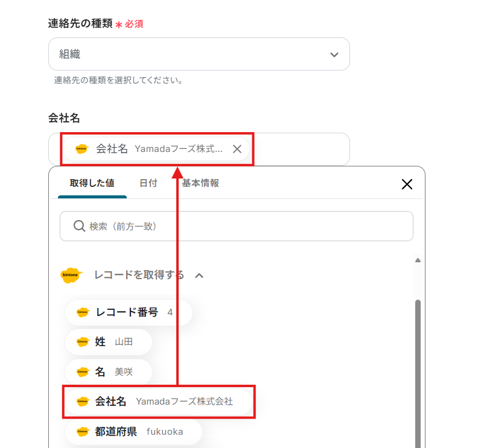Click the kintone icon on 姓 row
478x448 pixels.
click(83, 342)
